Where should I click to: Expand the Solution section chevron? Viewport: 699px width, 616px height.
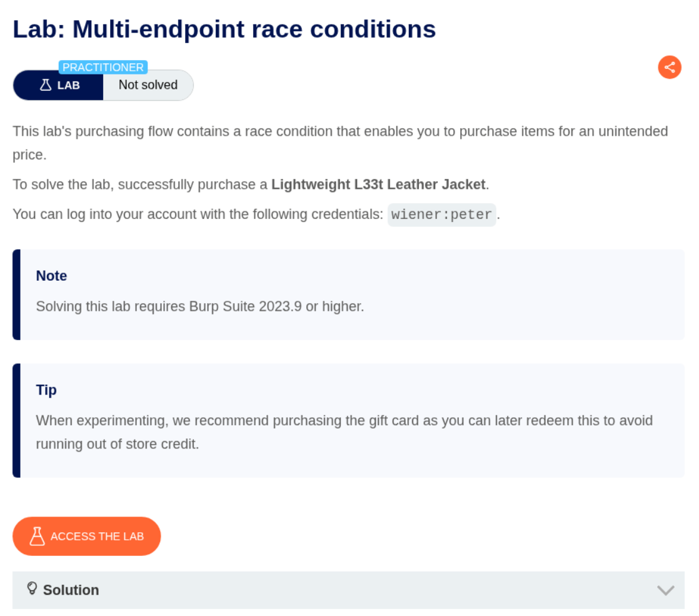[665, 590]
